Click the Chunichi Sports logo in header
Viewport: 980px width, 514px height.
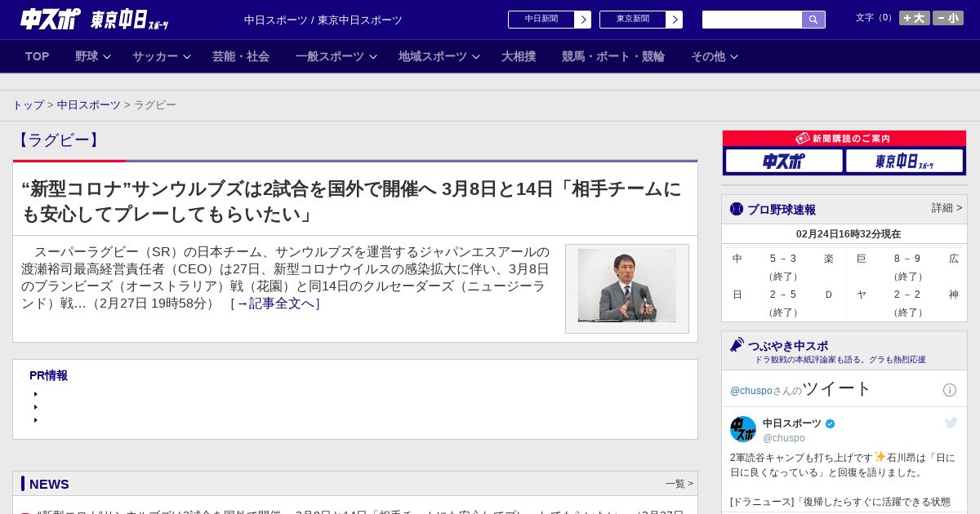(51, 19)
